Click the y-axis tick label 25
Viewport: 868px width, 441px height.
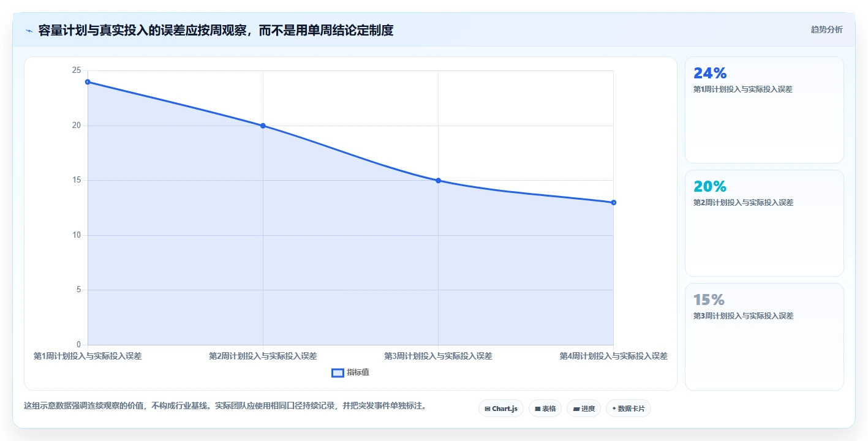(77, 70)
